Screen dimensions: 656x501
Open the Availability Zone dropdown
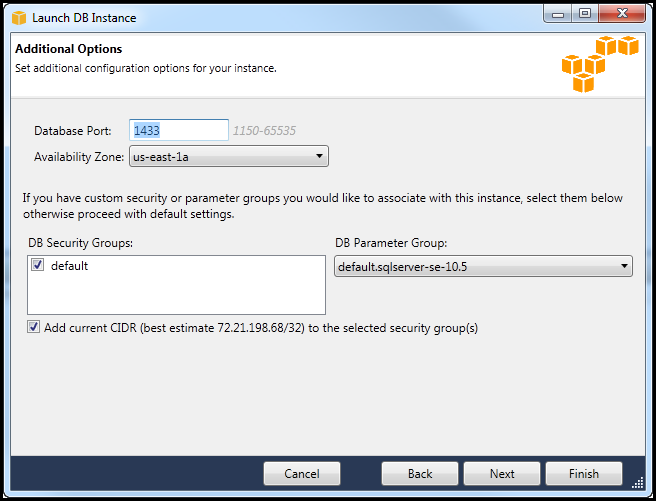pos(228,156)
